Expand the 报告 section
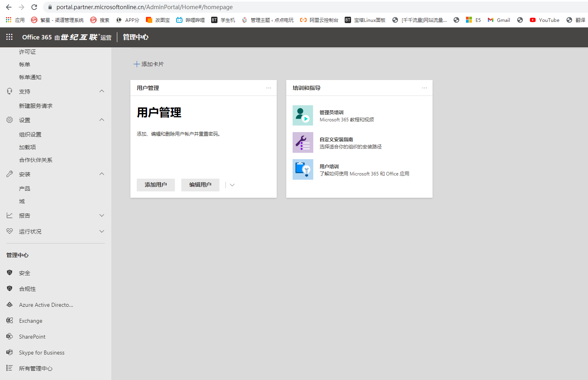 coord(102,215)
